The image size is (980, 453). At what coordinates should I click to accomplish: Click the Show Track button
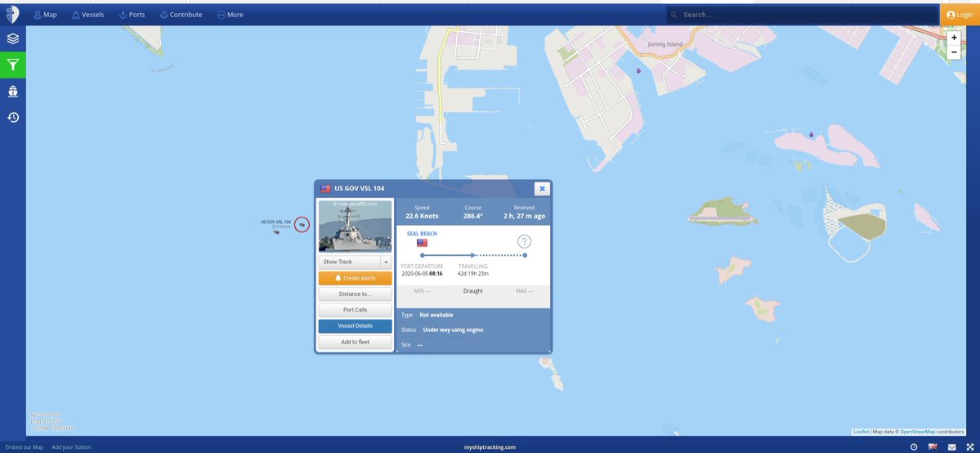pos(349,262)
